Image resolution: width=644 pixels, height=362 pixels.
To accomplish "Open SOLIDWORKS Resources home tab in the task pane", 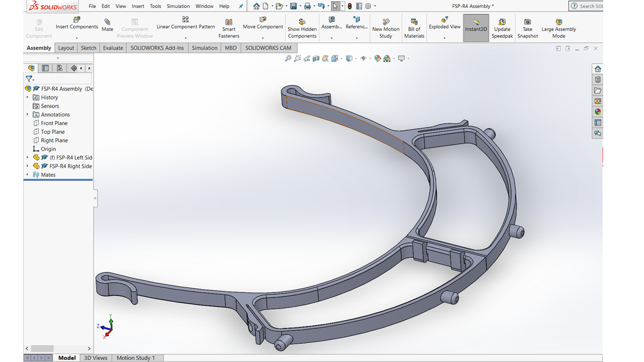I will pyautogui.click(x=598, y=69).
